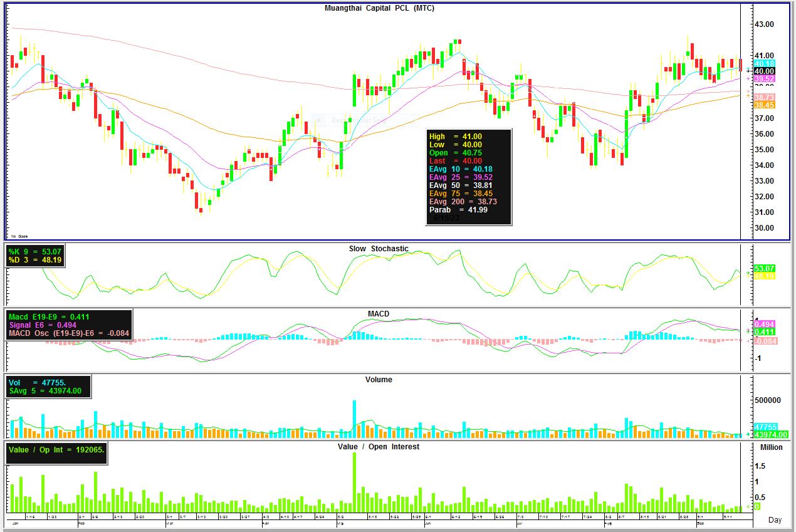Image resolution: width=796 pixels, height=532 pixels.
Task: Select the Value / Op Int = 192065. legend
Action: pyautogui.click(x=56, y=449)
